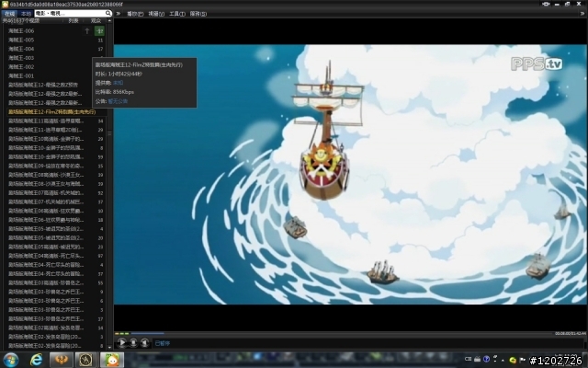Select 剧场版海贼王07高清版 row
This screenshot has height=368, width=588.
[x=56, y=193]
